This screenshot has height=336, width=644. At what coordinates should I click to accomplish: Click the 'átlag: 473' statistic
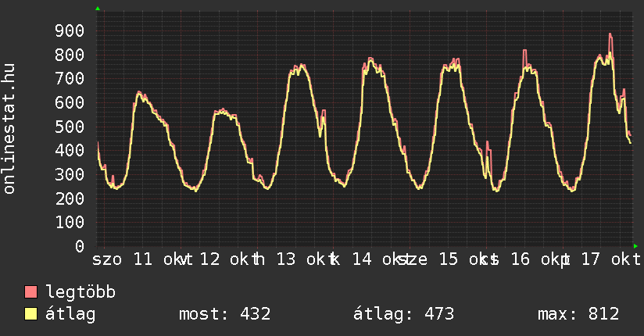click(x=403, y=314)
